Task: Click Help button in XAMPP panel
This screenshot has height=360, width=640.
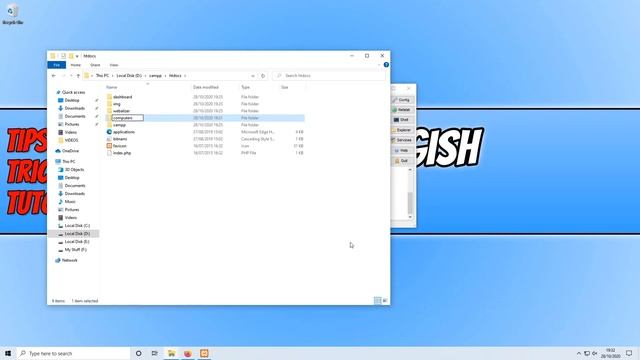Action: coord(402,151)
